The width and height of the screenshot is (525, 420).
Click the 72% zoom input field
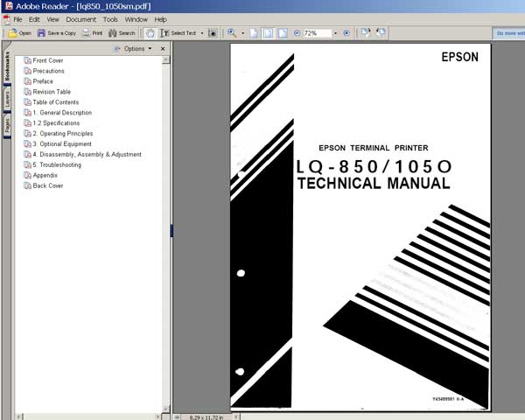tap(317, 33)
